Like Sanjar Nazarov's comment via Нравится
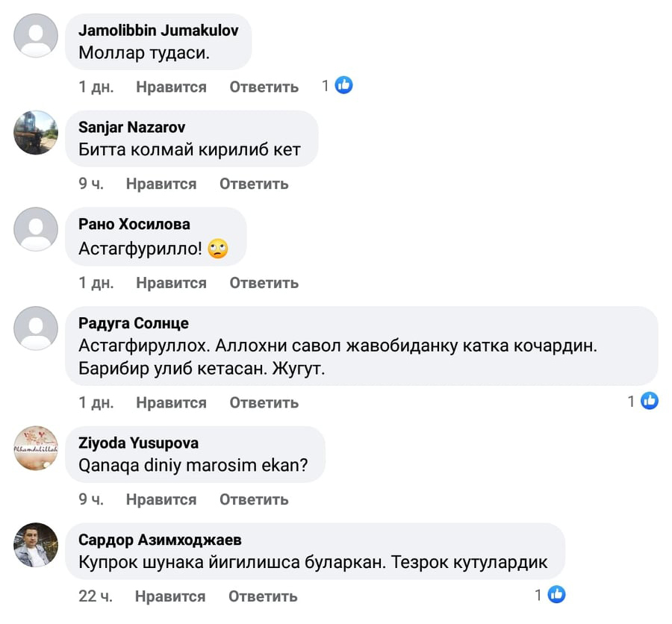The width and height of the screenshot is (672, 624). [161, 184]
